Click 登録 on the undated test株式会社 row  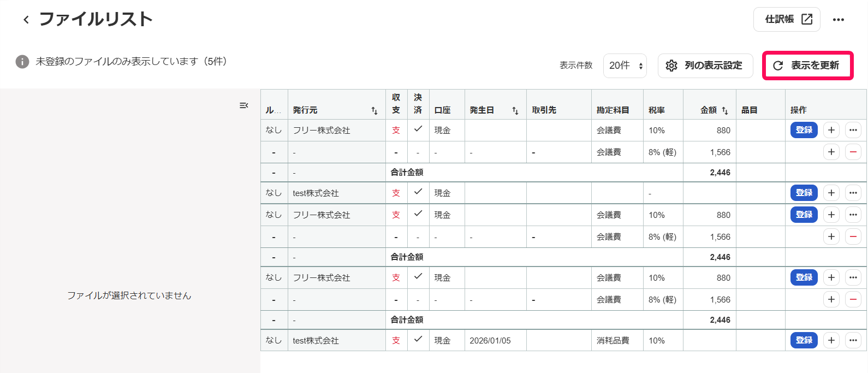tap(804, 193)
